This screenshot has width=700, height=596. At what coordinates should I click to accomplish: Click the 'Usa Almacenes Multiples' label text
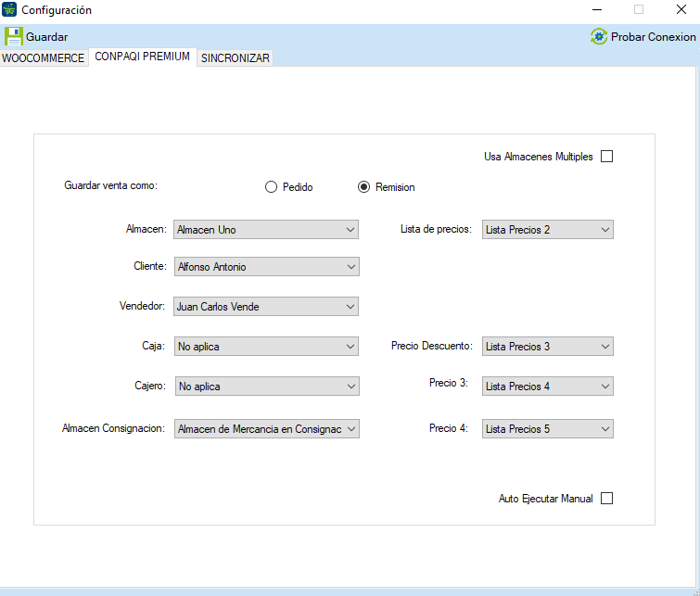(x=539, y=157)
